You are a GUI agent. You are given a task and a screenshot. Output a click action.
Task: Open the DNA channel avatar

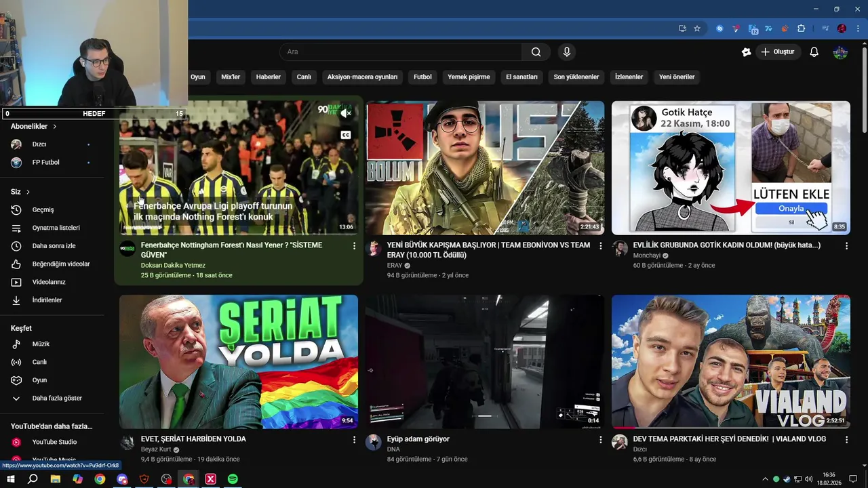[x=374, y=443]
